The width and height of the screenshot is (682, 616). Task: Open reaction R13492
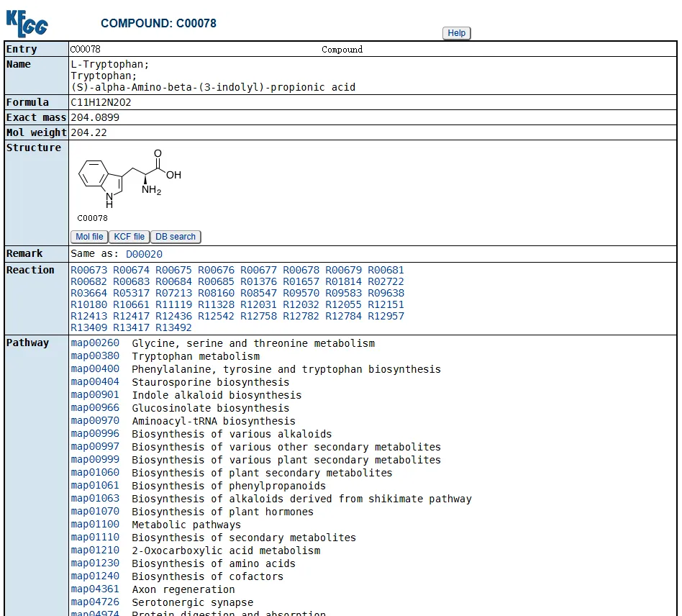click(173, 327)
